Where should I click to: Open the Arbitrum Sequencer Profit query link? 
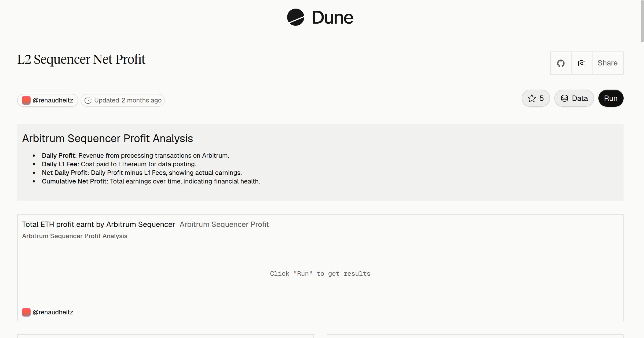click(224, 224)
